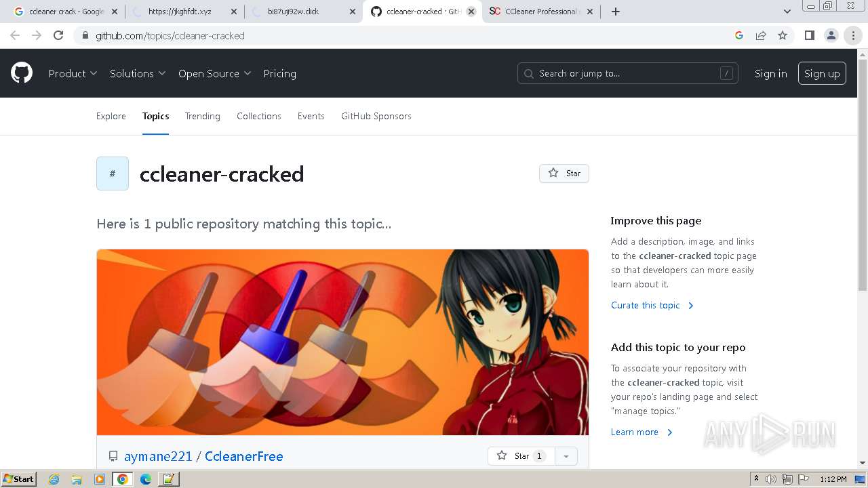Open Chrome's three-dot menu
The image size is (868, 488).
(853, 35)
